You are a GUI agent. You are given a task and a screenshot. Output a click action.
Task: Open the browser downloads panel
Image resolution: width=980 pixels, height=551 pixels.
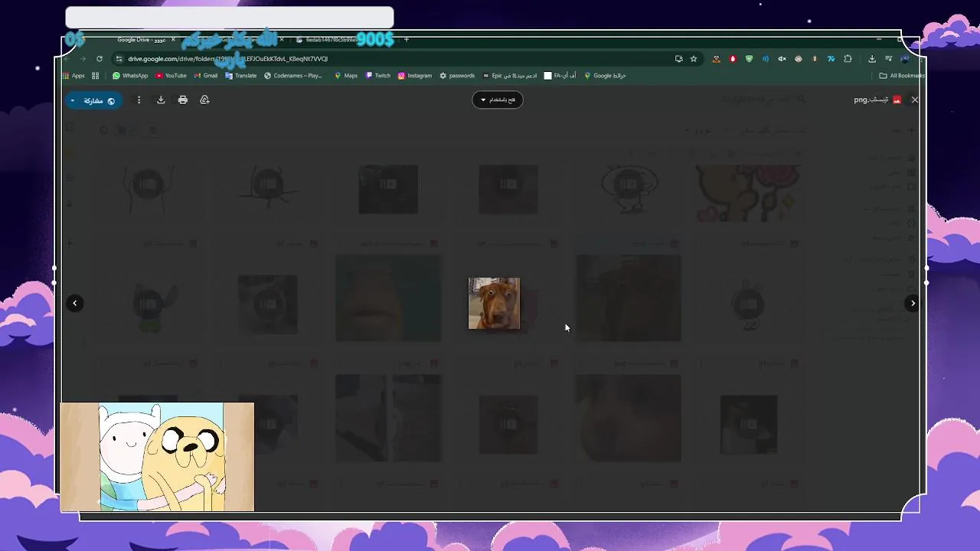[x=872, y=59]
